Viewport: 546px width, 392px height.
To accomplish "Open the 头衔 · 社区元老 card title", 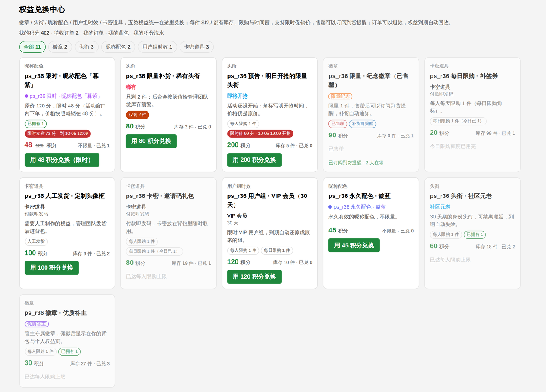I will (x=461, y=196).
